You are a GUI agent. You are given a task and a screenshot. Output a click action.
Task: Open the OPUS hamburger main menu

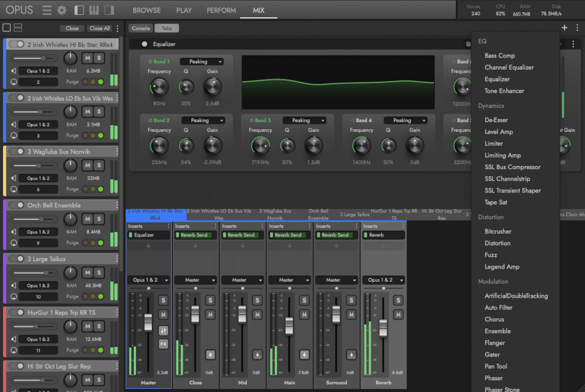coord(47,10)
